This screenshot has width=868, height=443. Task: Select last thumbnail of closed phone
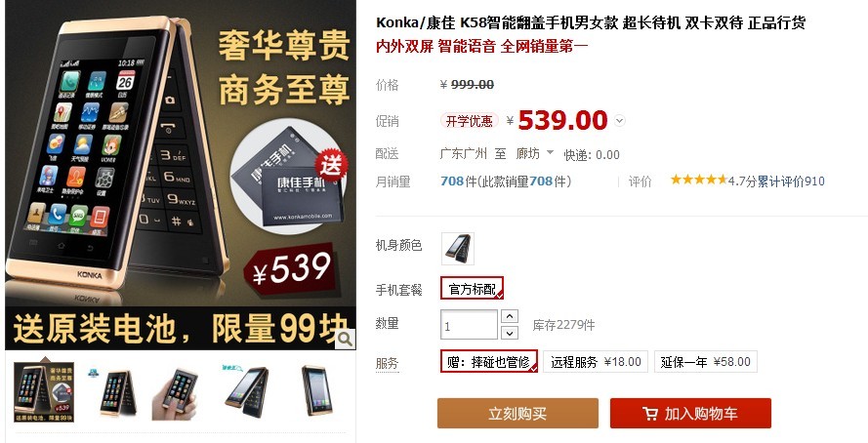tap(317, 391)
